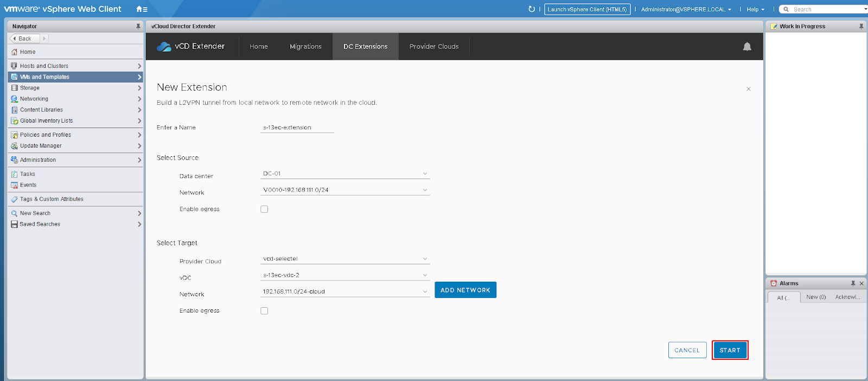Click the refresh icon in top bar
The image size is (868, 381).
pyautogui.click(x=532, y=9)
